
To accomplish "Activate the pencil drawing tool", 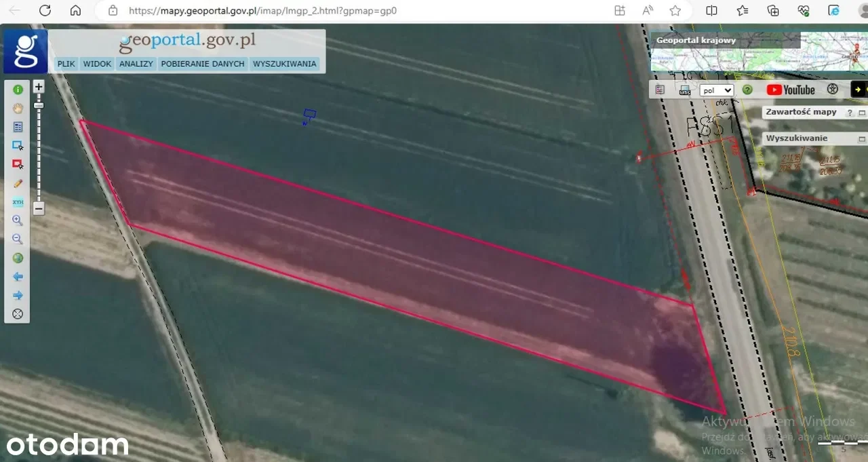I will 18,183.
